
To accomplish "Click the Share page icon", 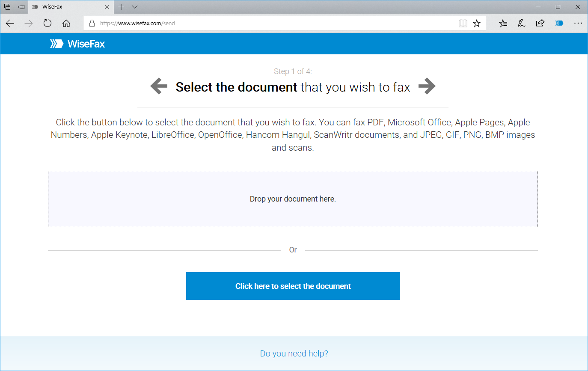I will click(540, 24).
